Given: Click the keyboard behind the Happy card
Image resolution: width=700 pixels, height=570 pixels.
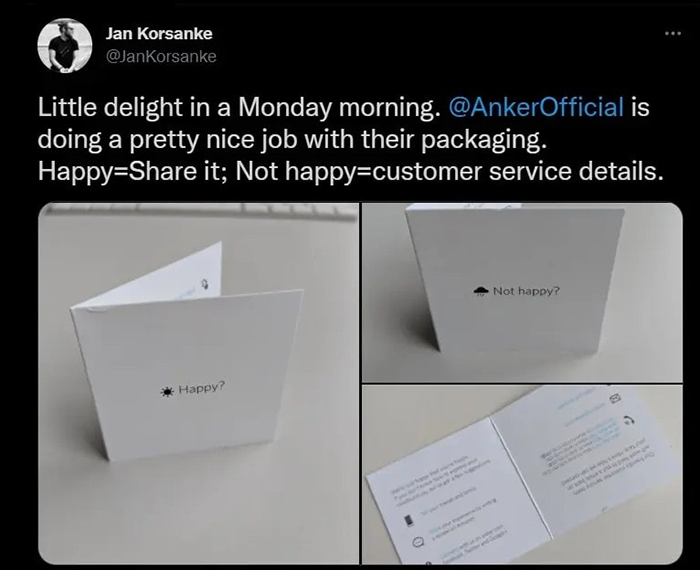Looking at the screenshot, I should [199, 211].
